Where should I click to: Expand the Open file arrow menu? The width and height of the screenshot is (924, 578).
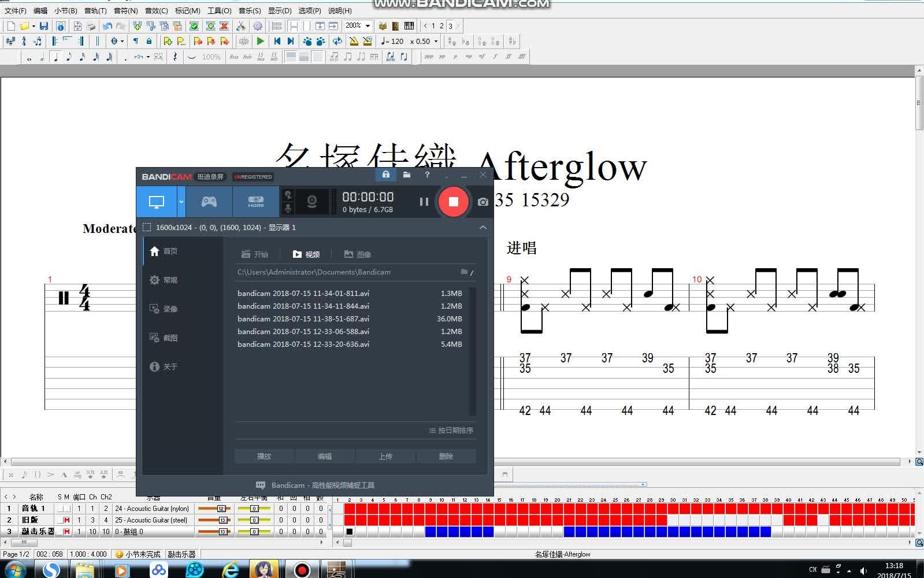coord(34,26)
